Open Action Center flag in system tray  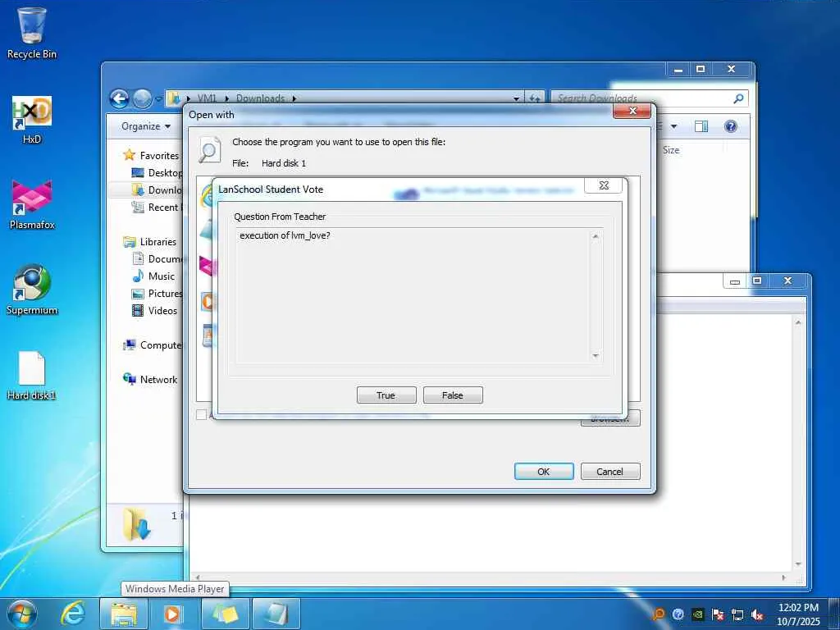[x=718, y=614]
